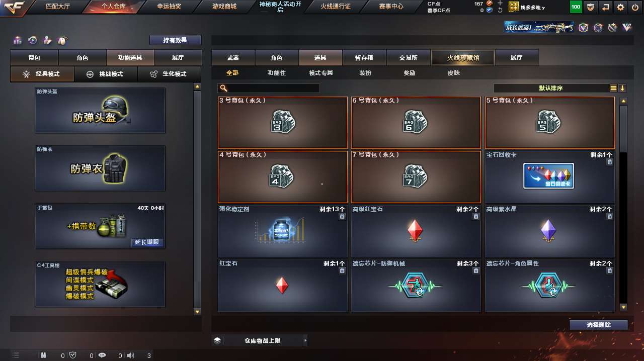The image size is (644, 361).
Task: Click the 选择删除 button
Action: [x=599, y=325]
